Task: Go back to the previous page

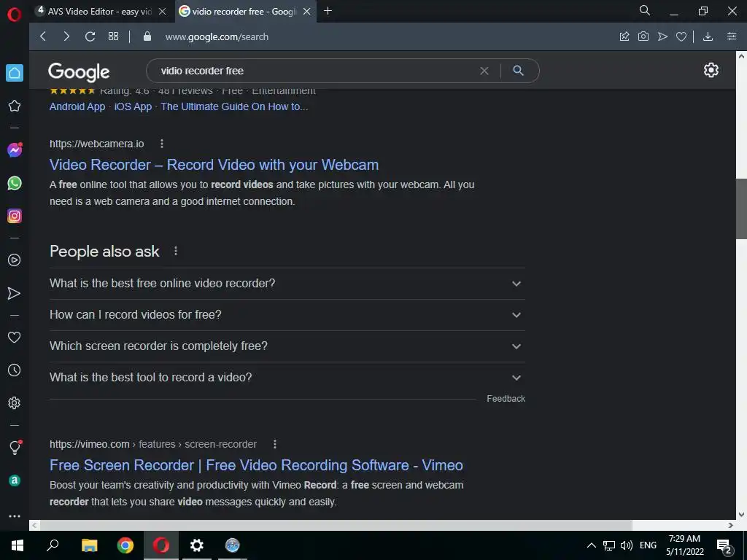Action: point(43,36)
